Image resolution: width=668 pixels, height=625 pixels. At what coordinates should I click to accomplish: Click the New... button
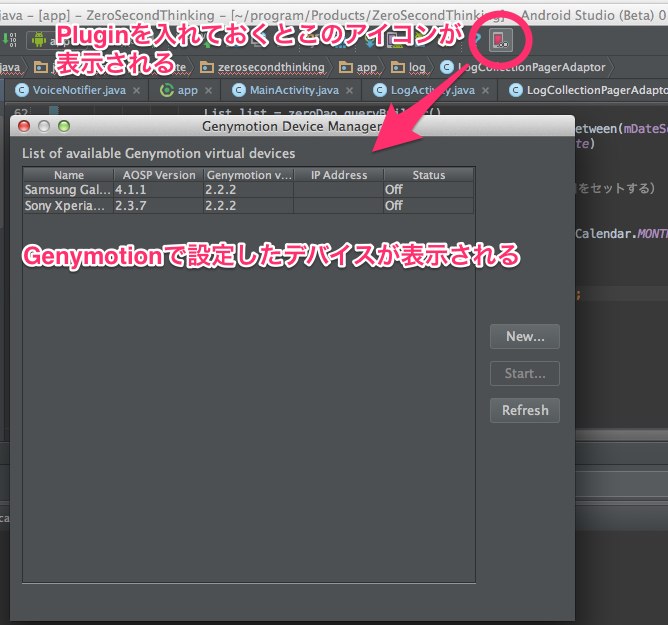[x=525, y=337]
